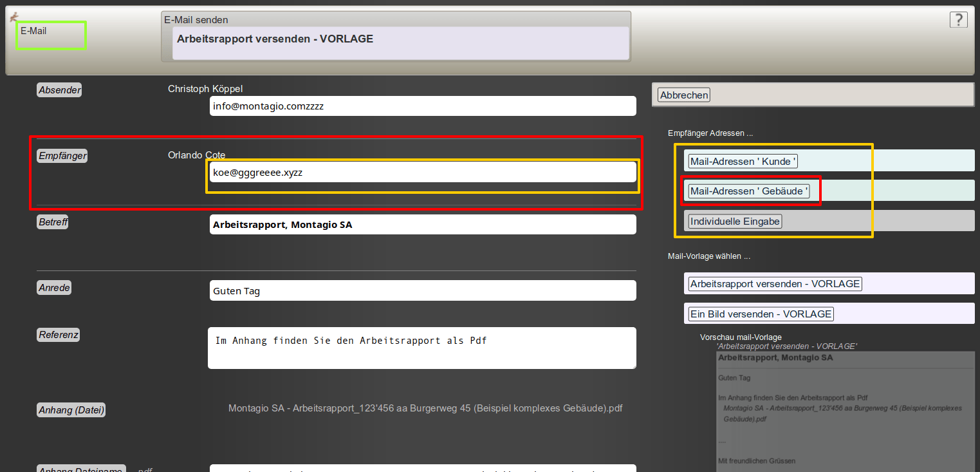Select Individuelle Eingabe for recipient

point(735,222)
